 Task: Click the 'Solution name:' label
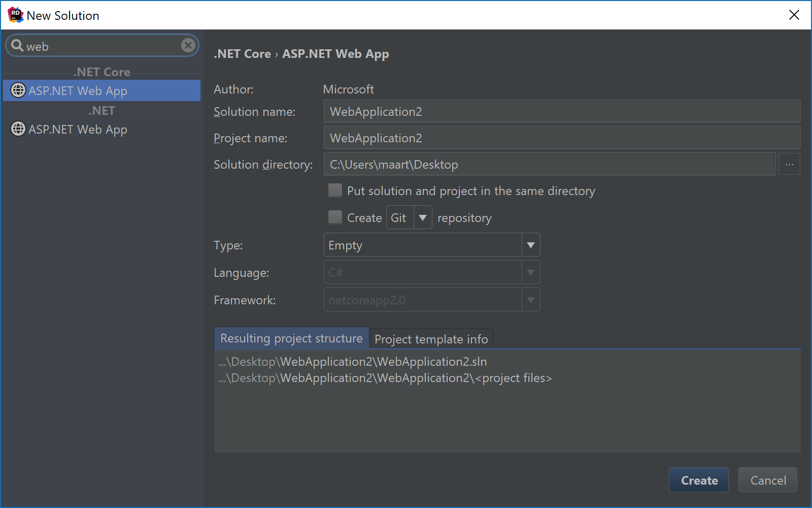pos(254,112)
